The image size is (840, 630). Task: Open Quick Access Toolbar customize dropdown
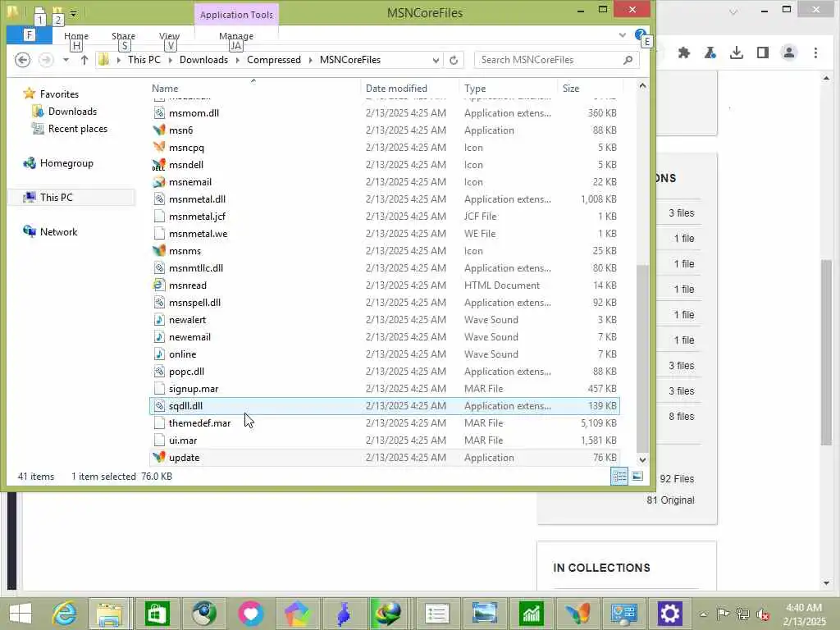[x=74, y=13]
